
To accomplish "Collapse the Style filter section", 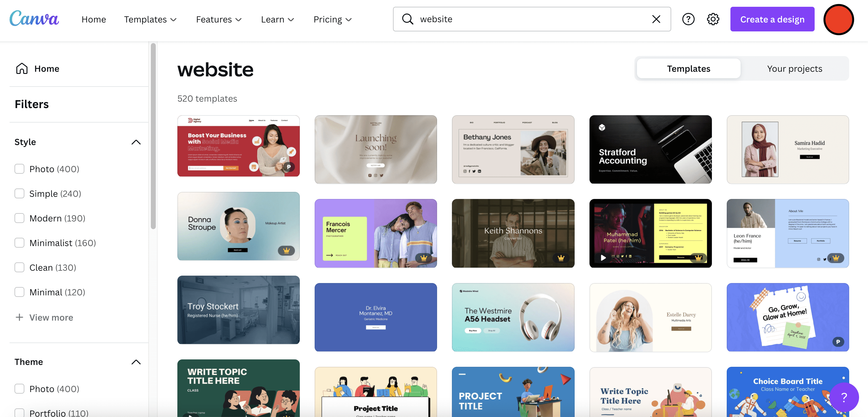I will (136, 142).
